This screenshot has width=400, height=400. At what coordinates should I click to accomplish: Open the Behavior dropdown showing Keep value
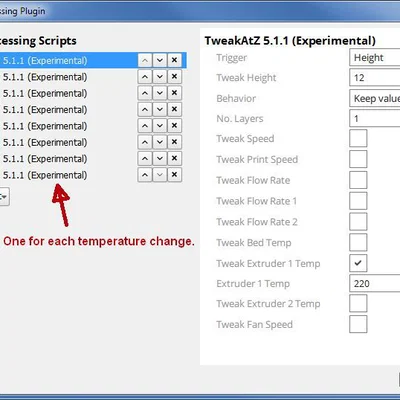(375, 98)
